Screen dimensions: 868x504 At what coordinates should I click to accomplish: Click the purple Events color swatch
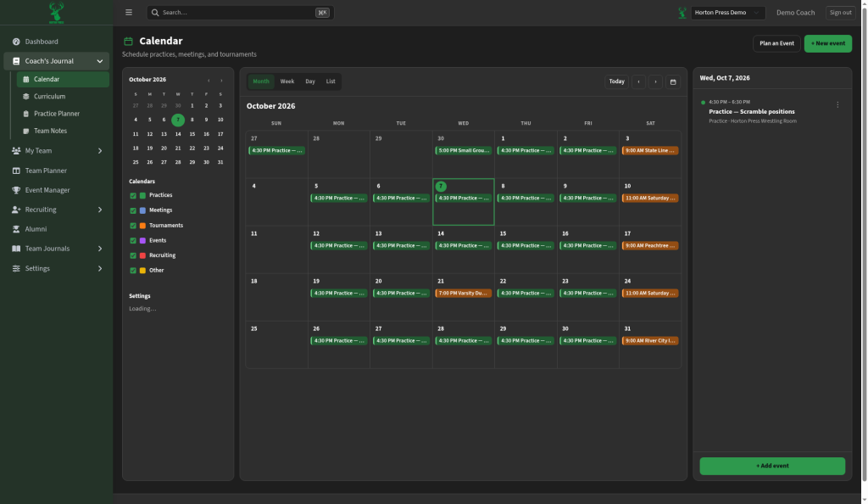point(142,240)
